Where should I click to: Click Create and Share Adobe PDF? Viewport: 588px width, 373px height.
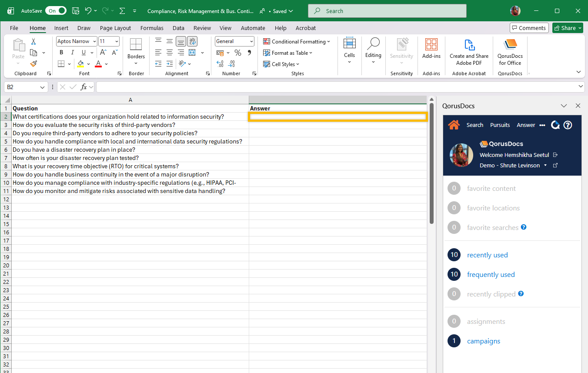(x=469, y=52)
